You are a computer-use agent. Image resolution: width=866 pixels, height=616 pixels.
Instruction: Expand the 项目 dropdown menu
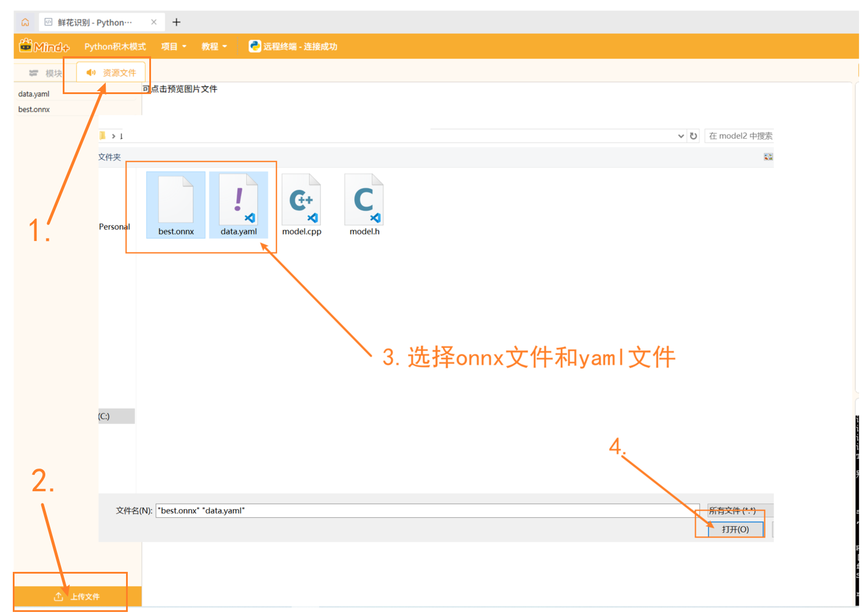[174, 46]
